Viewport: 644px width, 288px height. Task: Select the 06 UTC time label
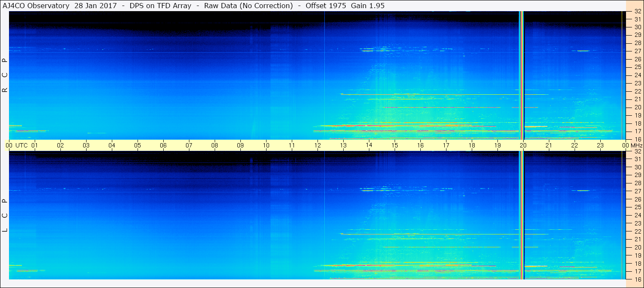click(163, 145)
